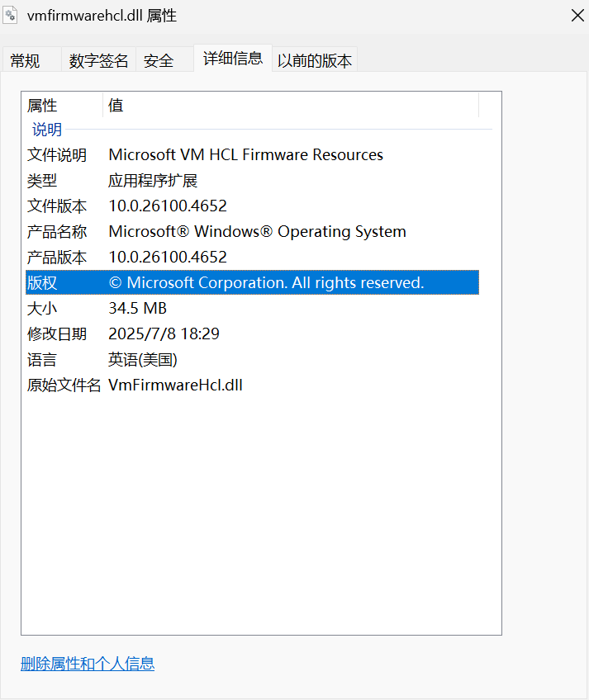
Task: Click the 产品版本 row
Action: click(x=56, y=257)
